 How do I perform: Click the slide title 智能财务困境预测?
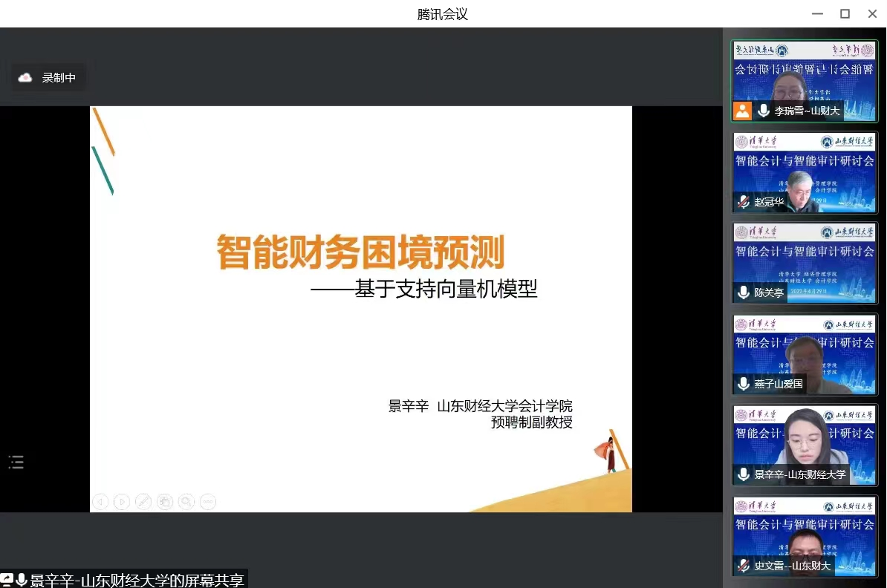[360, 252]
